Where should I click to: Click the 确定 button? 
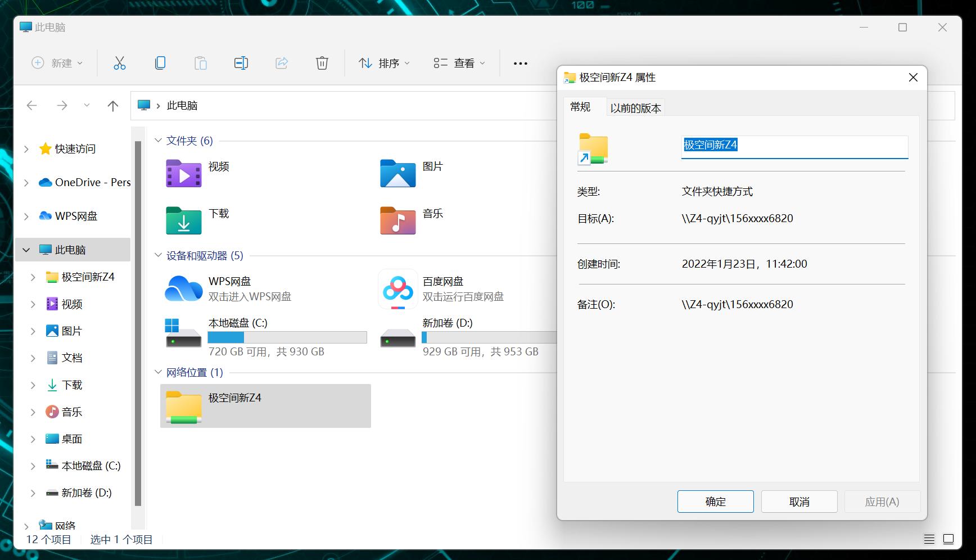(x=715, y=501)
